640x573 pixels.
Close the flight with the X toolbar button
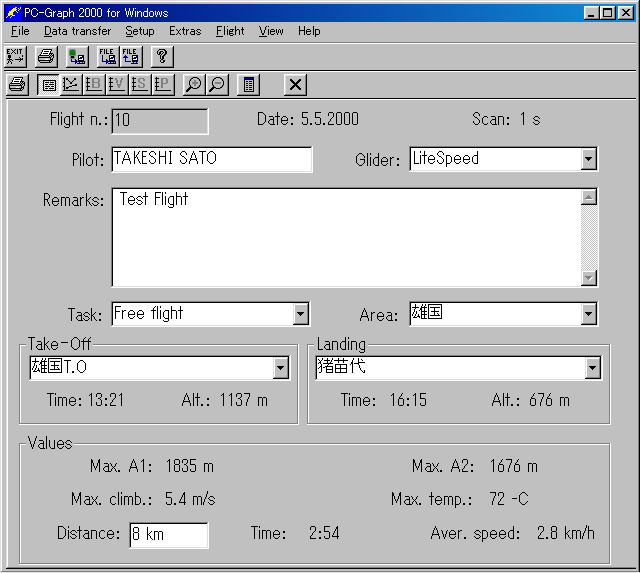295,85
